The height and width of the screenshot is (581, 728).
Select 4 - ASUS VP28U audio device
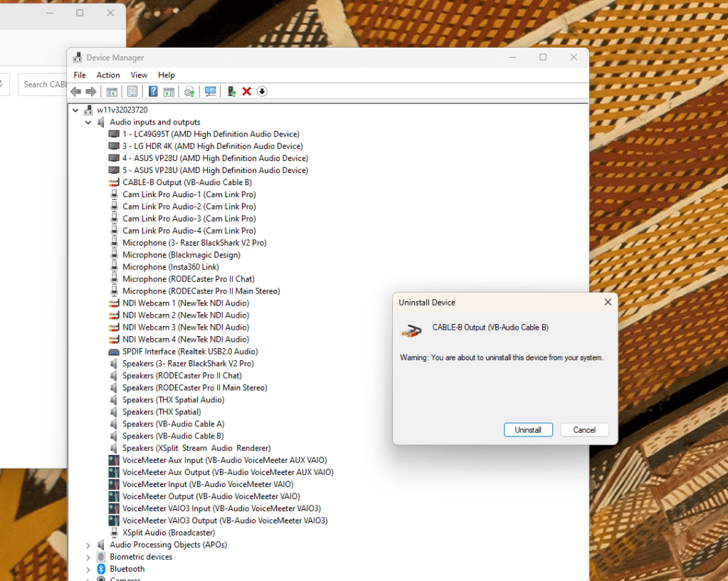click(216, 158)
